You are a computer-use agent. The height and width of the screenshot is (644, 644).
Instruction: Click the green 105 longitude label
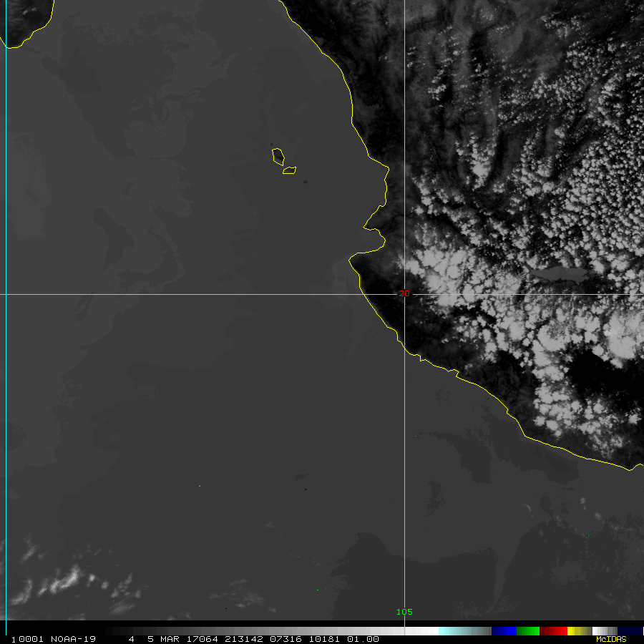(x=404, y=612)
